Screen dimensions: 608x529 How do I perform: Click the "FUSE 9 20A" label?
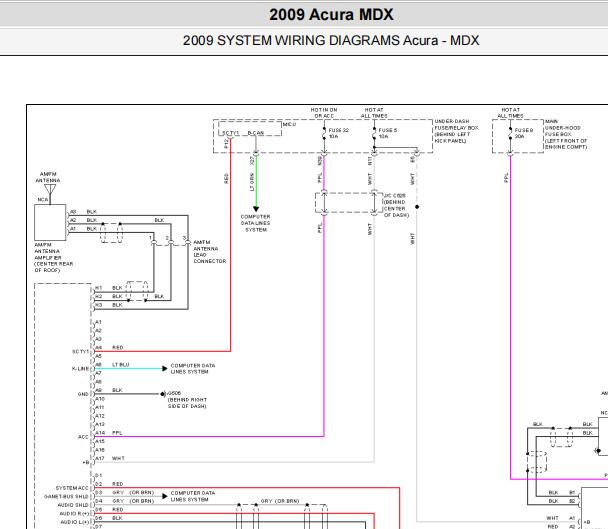pos(523,133)
